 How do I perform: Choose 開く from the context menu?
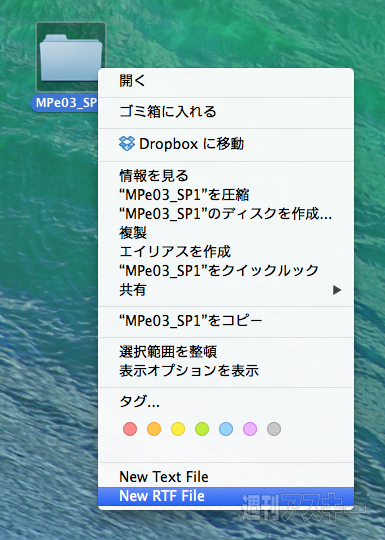226,81
